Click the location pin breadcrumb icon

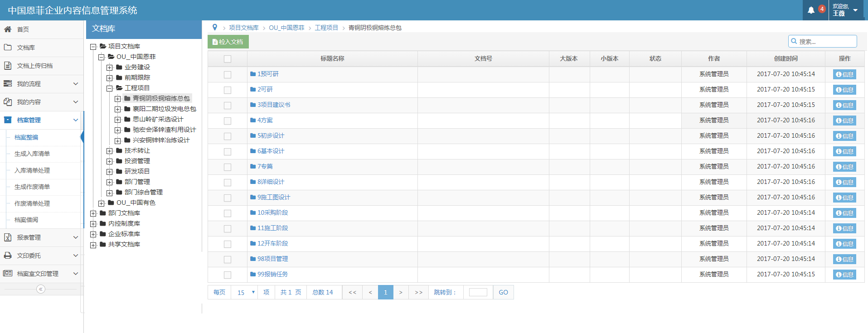215,27
